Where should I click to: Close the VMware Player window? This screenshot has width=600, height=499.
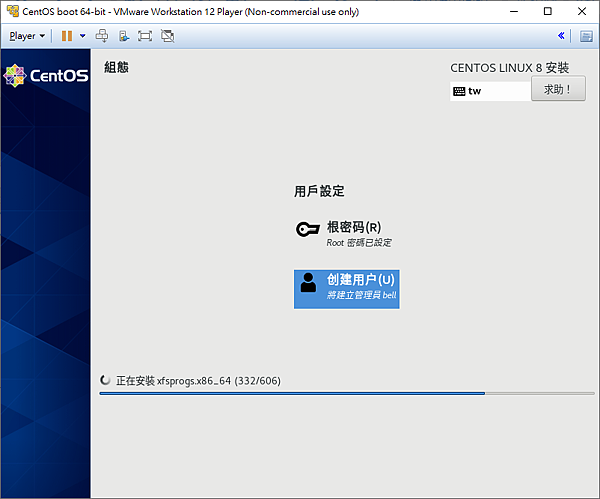582,11
